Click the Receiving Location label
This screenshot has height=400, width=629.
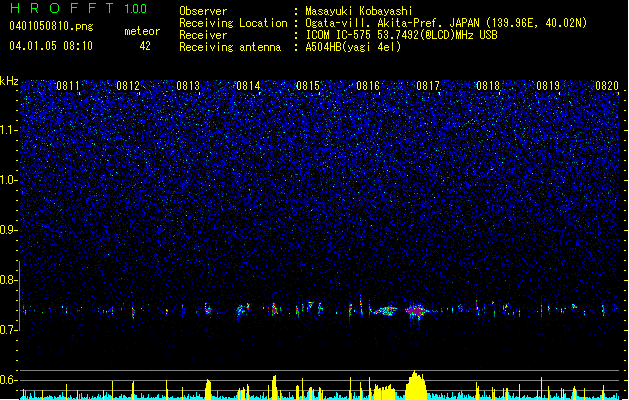[x=233, y=23]
